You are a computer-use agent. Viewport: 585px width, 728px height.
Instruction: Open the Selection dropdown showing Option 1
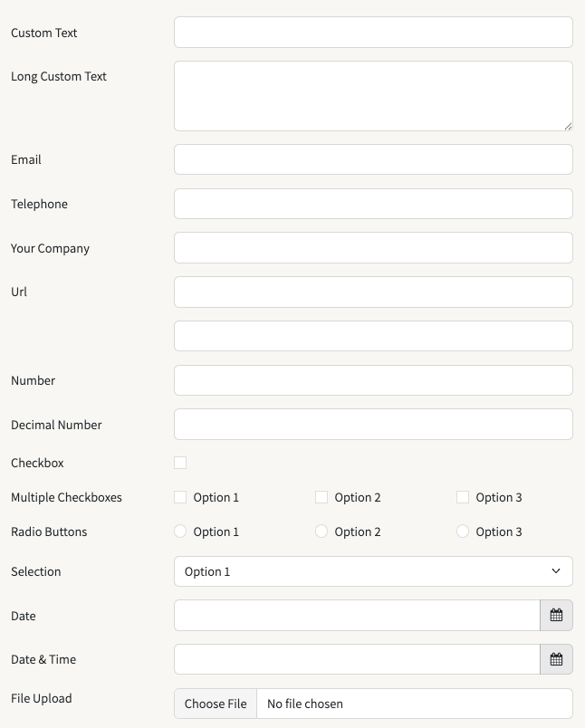point(373,571)
